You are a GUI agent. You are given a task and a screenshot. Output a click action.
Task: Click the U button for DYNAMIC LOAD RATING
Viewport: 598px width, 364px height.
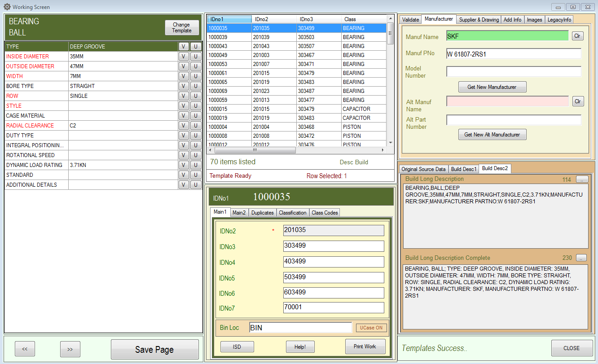[x=195, y=165]
